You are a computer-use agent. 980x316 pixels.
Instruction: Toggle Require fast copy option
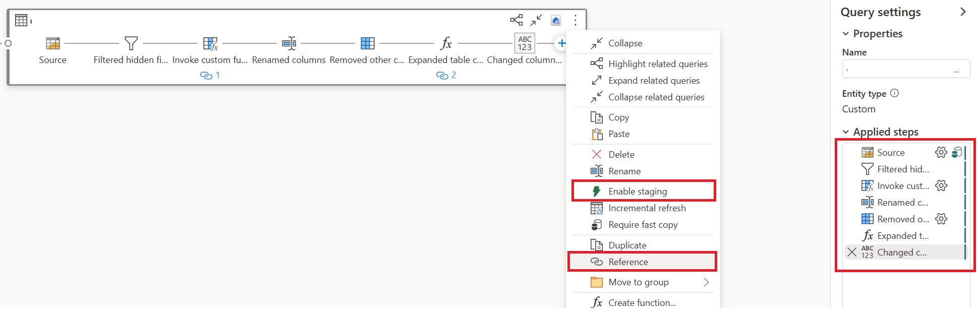point(643,225)
